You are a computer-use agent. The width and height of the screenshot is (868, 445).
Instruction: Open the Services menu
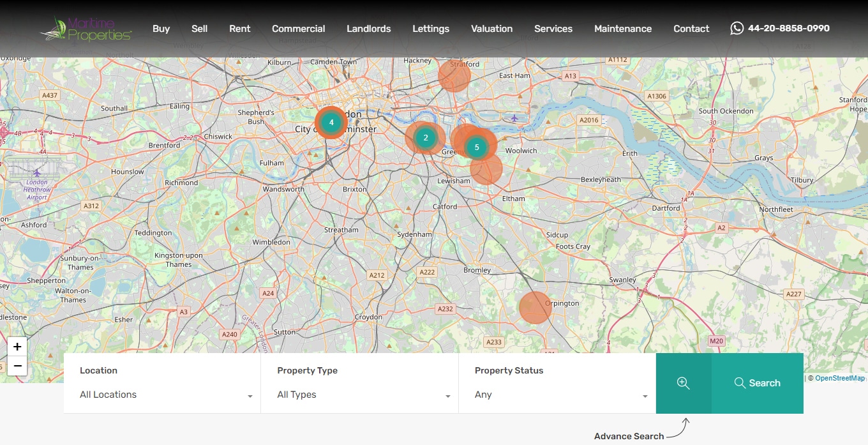pos(553,29)
